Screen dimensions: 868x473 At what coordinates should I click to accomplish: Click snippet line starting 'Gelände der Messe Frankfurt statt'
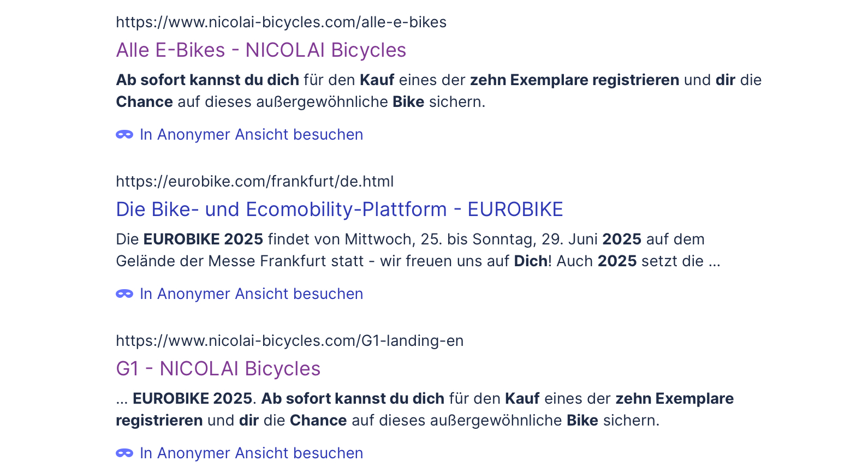click(x=418, y=261)
